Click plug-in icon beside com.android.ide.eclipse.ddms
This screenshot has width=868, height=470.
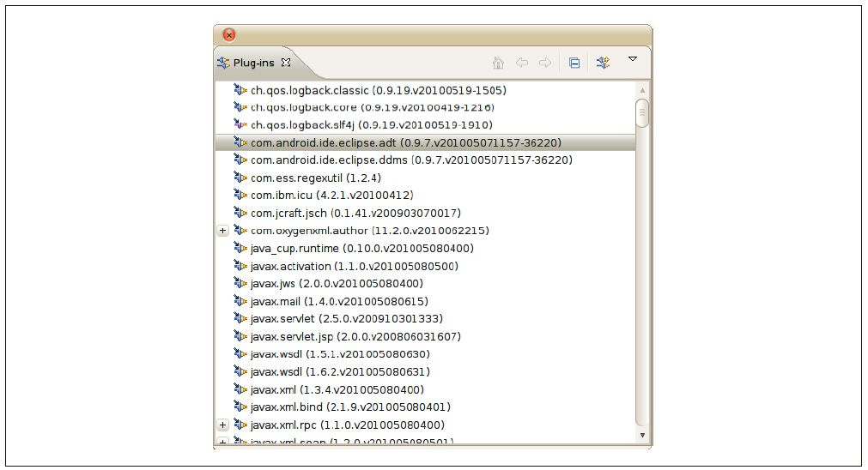pyautogui.click(x=240, y=160)
